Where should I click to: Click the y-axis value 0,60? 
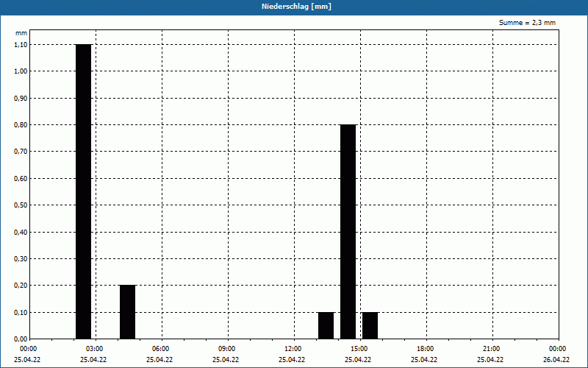pyautogui.click(x=21, y=179)
